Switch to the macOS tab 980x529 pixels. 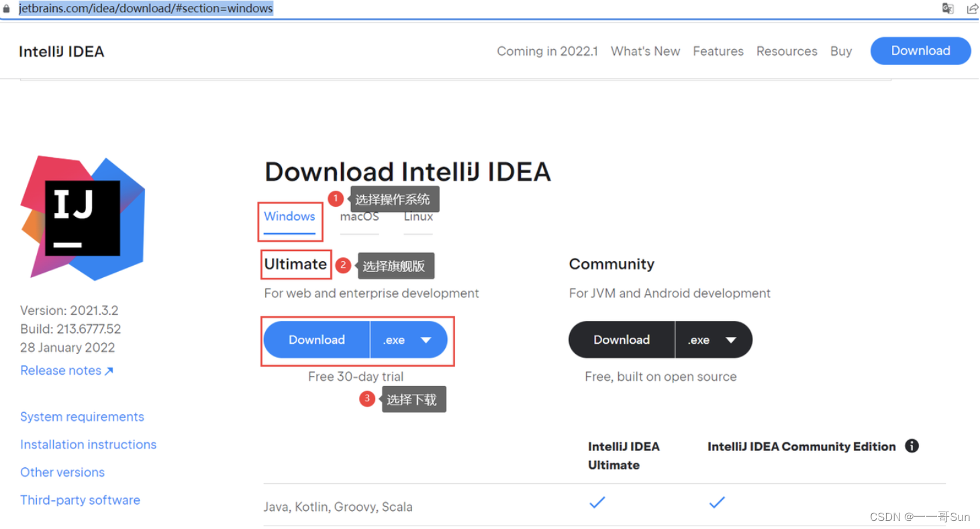point(359,217)
